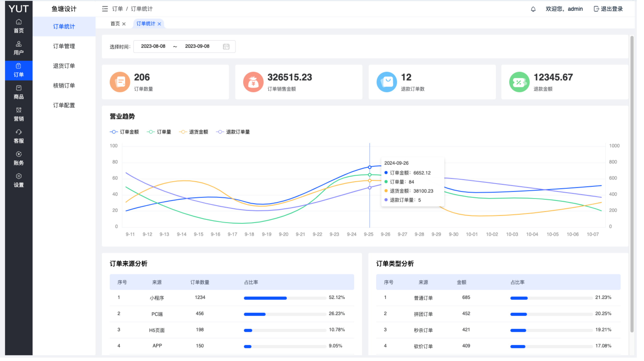Click the start date 2023-08-08 field

(x=153, y=46)
